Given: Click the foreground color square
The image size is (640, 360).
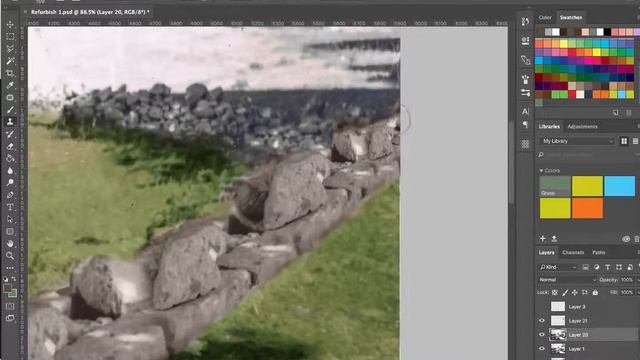Looking at the screenshot, I should click(x=7, y=289).
